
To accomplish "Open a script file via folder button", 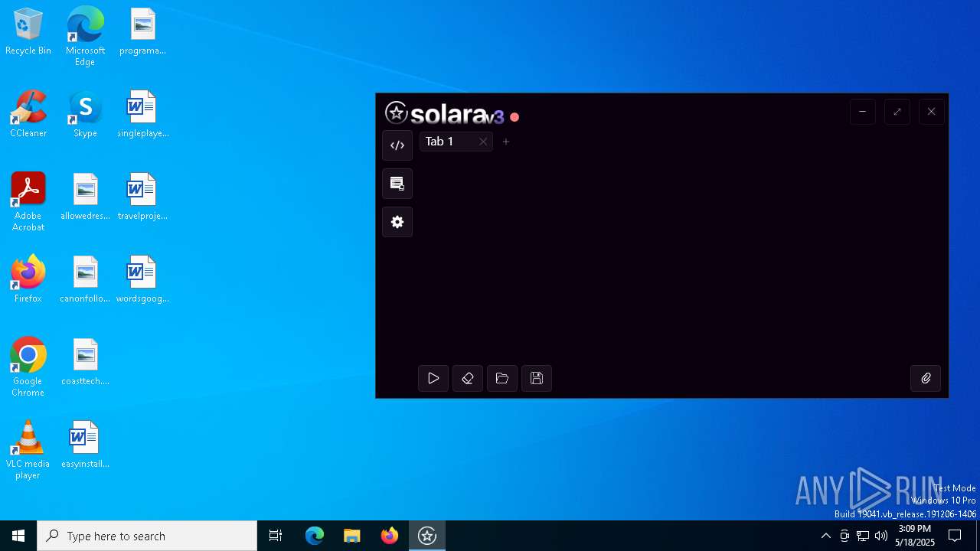I will click(x=502, y=378).
